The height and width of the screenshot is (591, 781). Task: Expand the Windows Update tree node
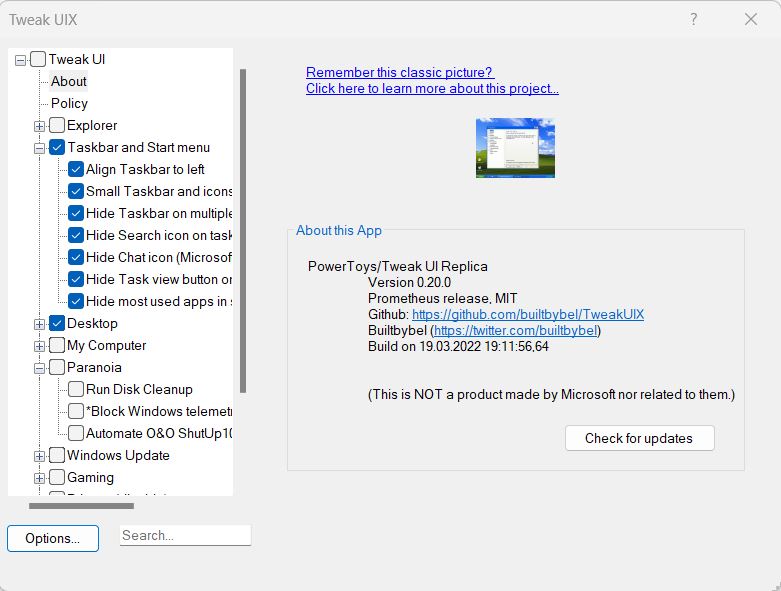coord(39,456)
